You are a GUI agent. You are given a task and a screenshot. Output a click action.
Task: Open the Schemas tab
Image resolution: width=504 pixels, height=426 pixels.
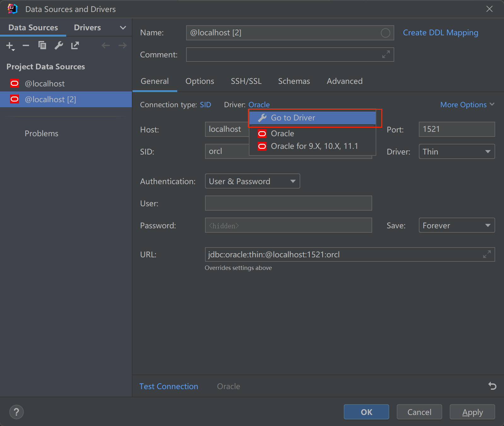(x=294, y=81)
